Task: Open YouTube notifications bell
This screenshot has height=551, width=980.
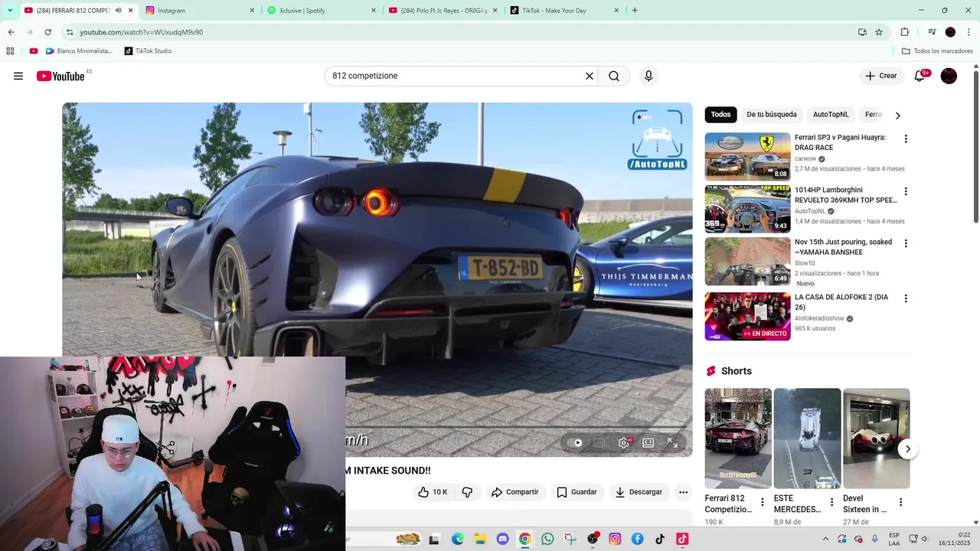Action: click(x=920, y=76)
